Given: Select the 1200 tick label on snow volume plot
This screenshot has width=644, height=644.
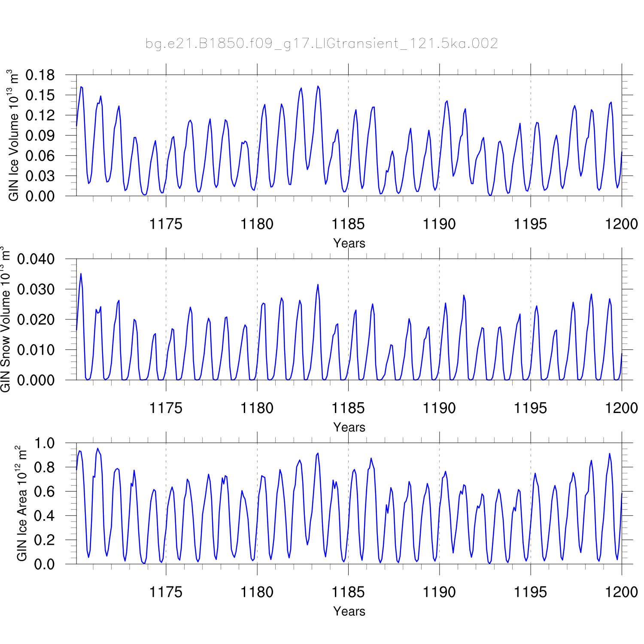Looking at the screenshot, I should pyautogui.click(x=621, y=408).
